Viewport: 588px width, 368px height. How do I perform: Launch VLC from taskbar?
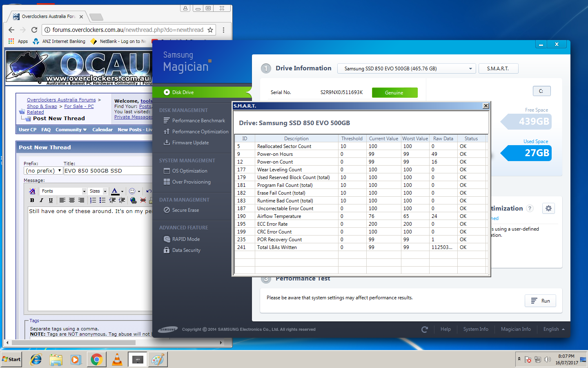click(117, 359)
